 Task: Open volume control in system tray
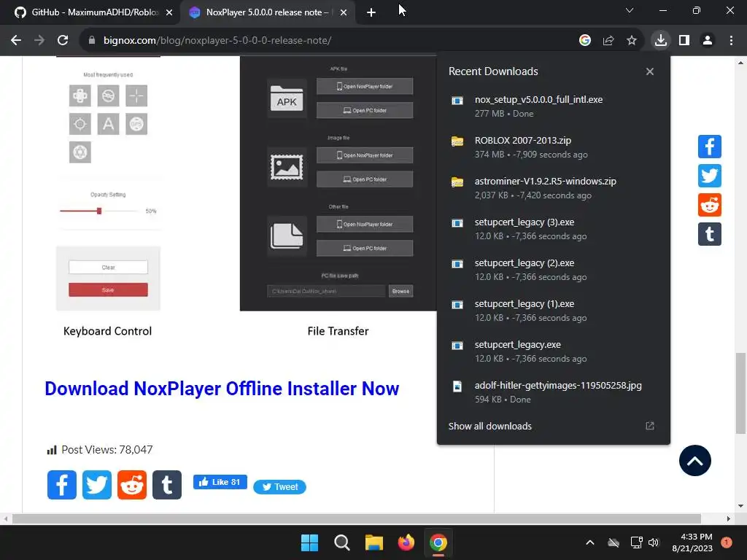point(653,542)
